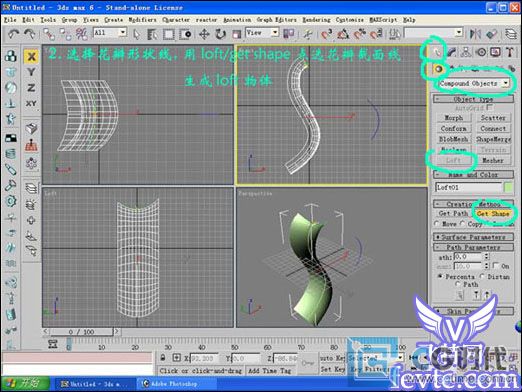Image resolution: width=522 pixels, height=392 pixels.
Task: Open the Utilities hammer panel tab
Action: (510, 52)
